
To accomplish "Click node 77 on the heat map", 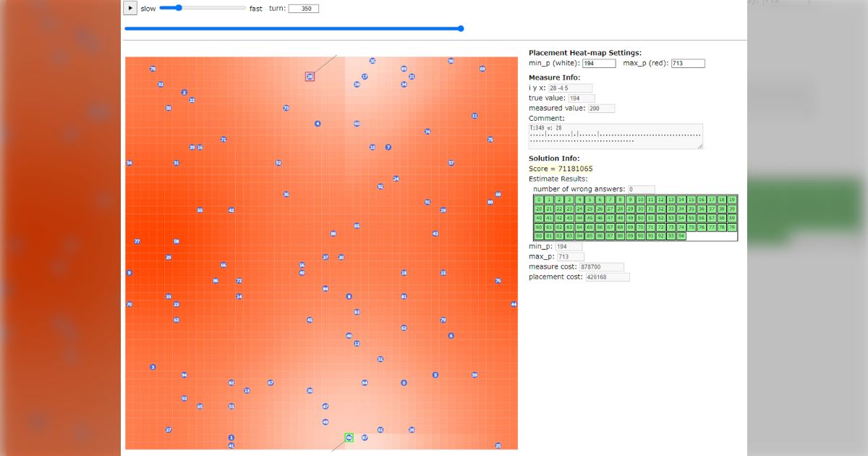I will coord(137,241).
